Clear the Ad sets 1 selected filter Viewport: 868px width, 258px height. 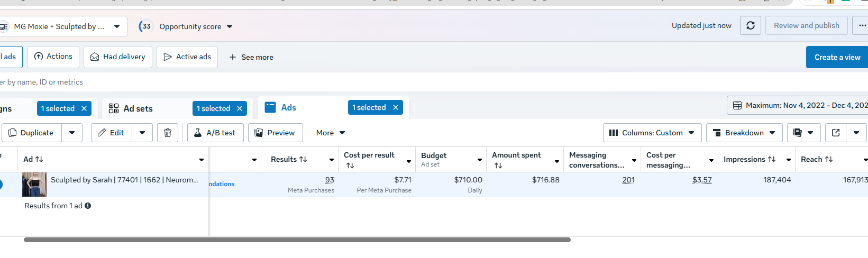pyautogui.click(x=240, y=108)
